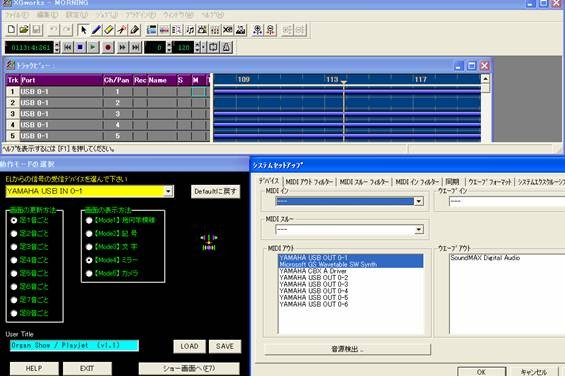
Task: Open the Mixer window toolbar icon
Action: click(x=215, y=30)
